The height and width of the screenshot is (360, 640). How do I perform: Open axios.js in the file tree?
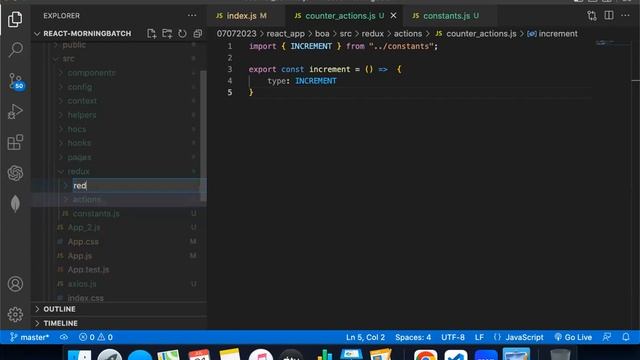pyautogui.click(x=82, y=284)
